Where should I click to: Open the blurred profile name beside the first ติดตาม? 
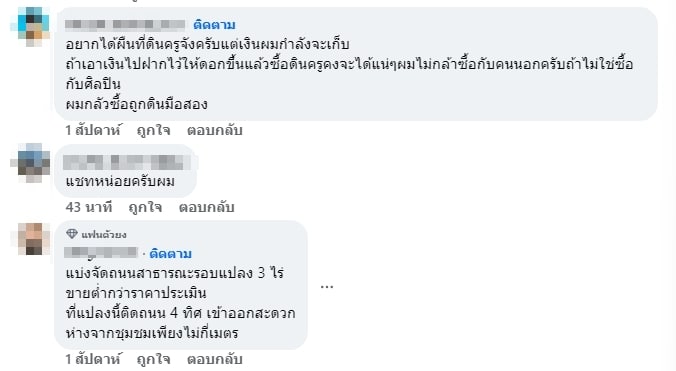tap(125, 25)
